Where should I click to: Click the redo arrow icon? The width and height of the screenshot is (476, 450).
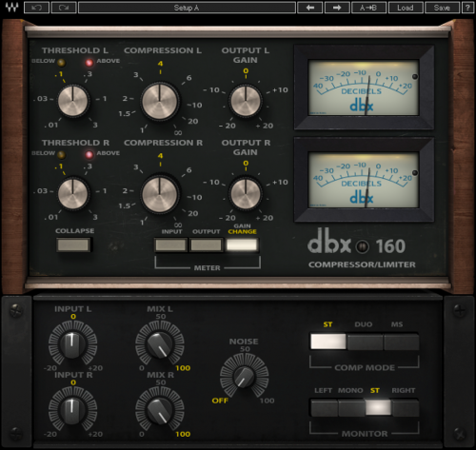tap(64, 8)
